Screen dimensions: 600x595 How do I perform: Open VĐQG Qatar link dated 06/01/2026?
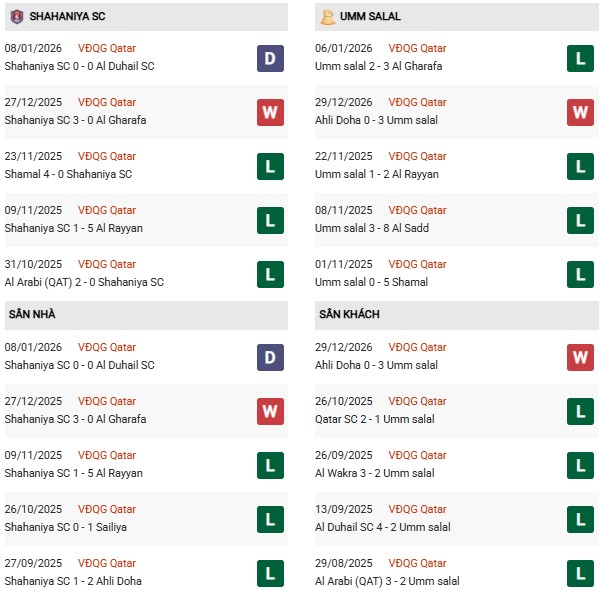417,48
